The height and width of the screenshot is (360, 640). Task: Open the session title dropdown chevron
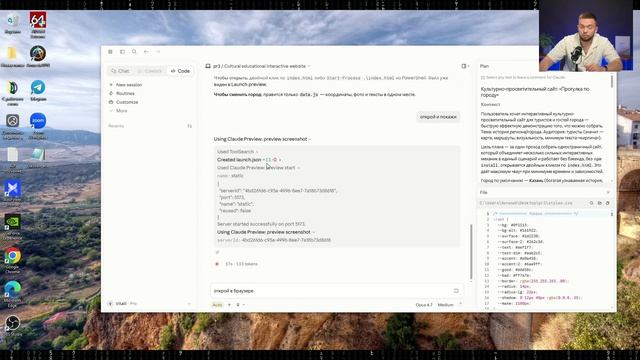coord(309,66)
